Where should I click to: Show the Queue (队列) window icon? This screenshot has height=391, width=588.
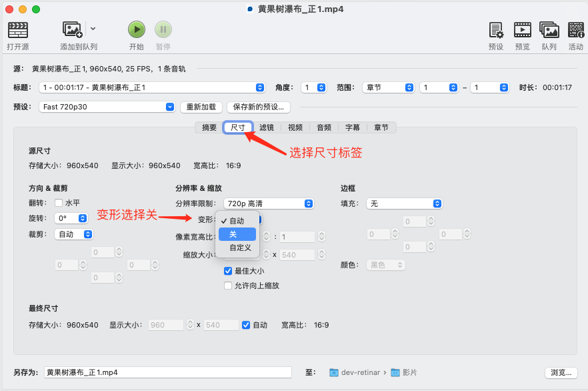pyautogui.click(x=549, y=30)
